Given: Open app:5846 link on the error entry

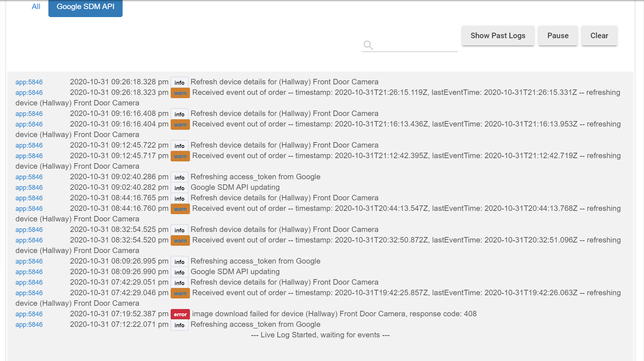Looking at the screenshot, I should 29,314.
